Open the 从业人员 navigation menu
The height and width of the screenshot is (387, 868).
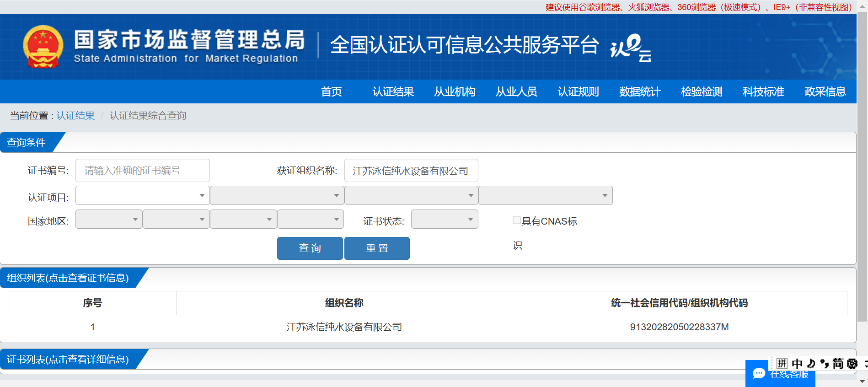click(517, 91)
